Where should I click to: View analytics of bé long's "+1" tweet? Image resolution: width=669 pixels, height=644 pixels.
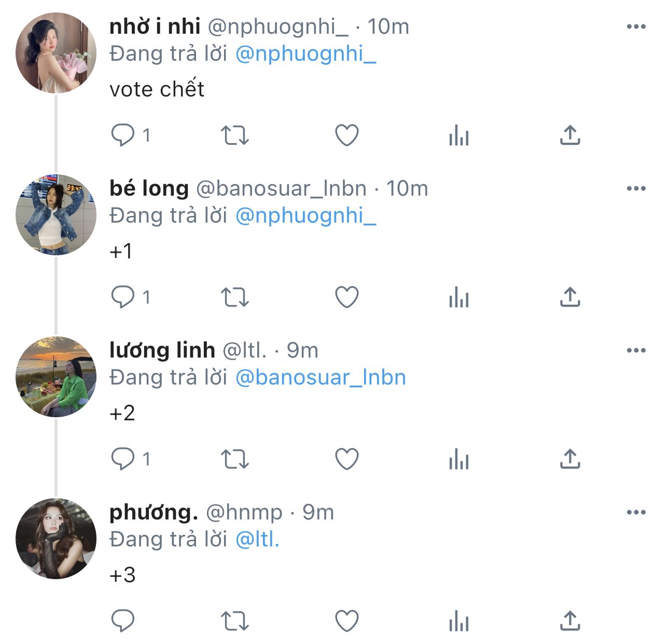458,297
